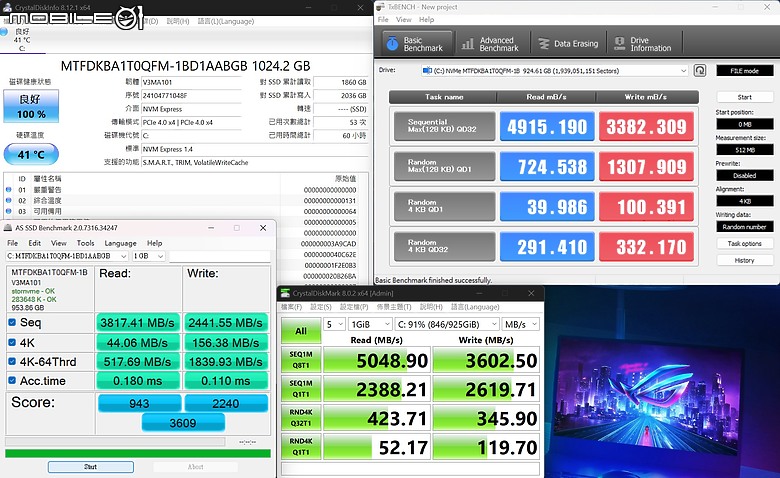
Task: Click TxBENCH Start button
Action: pyautogui.click(x=745, y=97)
